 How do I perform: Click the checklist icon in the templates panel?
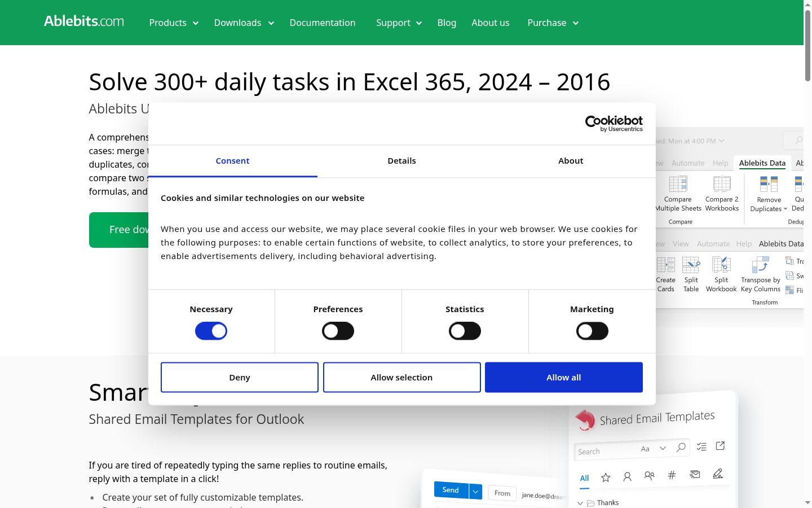click(x=701, y=446)
